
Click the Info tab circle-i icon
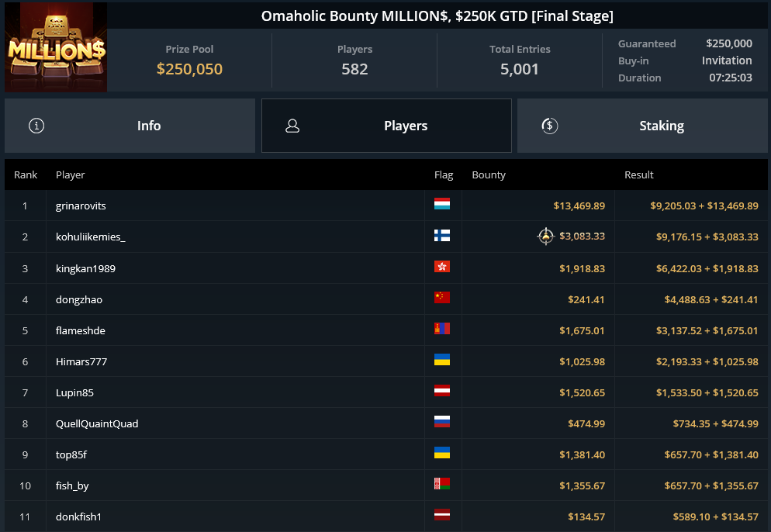[x=36, y=126]
